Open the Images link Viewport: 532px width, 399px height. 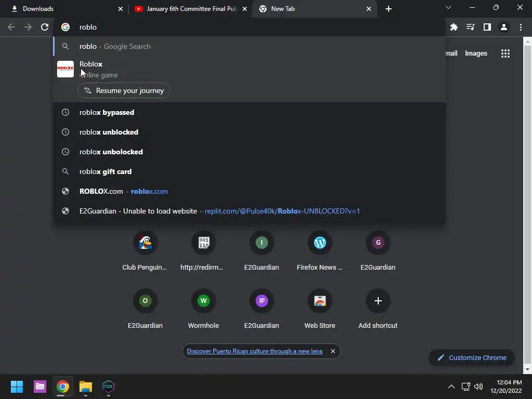[x=476, y=54]
